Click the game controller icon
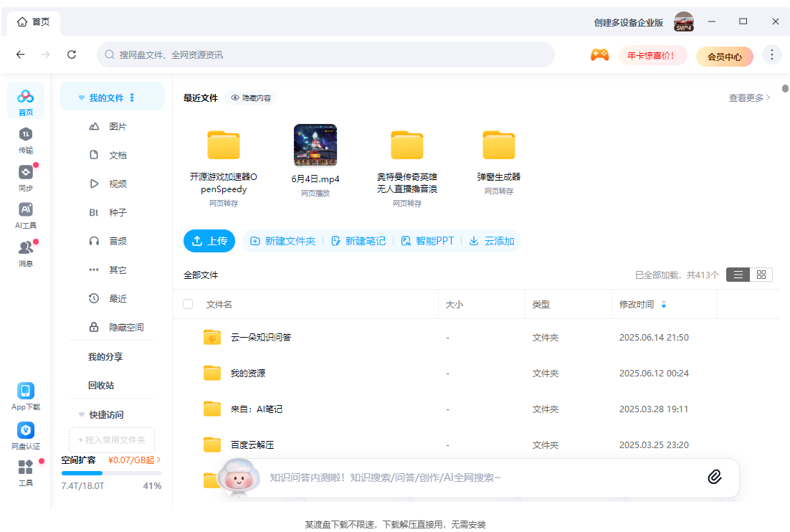The width and height of the screenshot is (790, 532). (599, 55)
